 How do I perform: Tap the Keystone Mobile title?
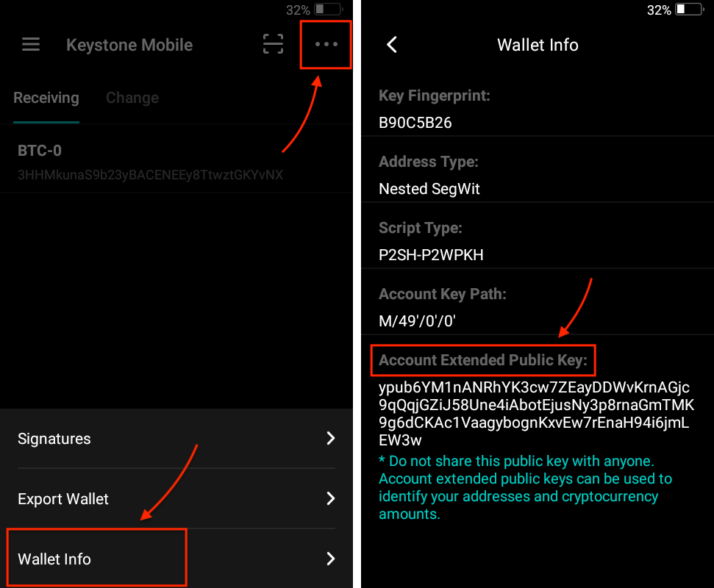(129, 45)
